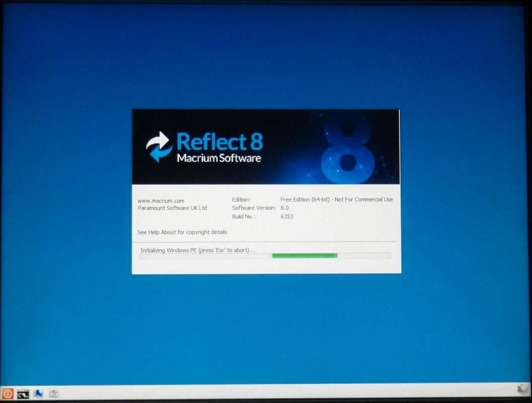Click the 'Macrium Software' banner text
This screenshot has width=532, height=403.
click(219, 158)
